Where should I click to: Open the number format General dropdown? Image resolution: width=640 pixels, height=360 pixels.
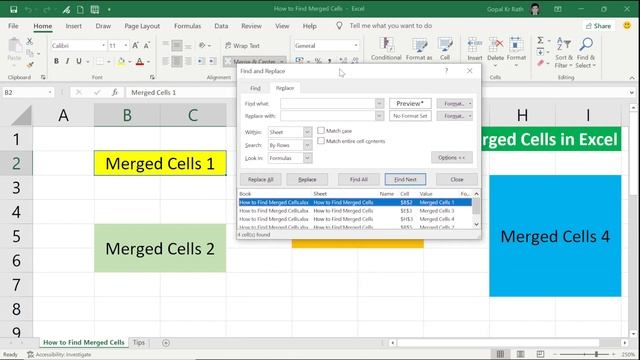coord(356,46)
